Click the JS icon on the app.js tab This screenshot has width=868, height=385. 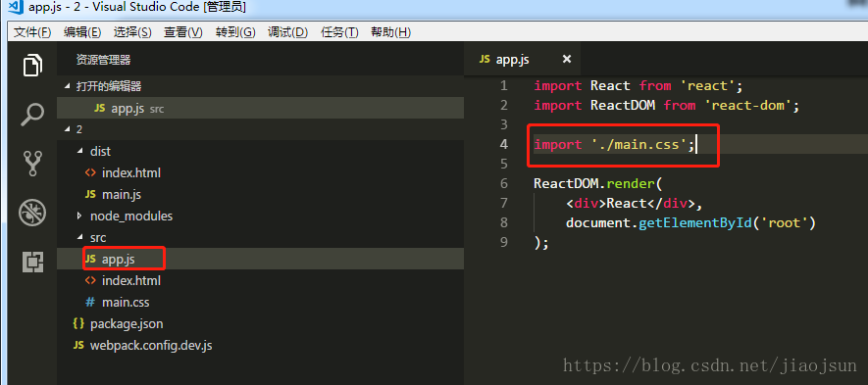click(x=485, y=59)
